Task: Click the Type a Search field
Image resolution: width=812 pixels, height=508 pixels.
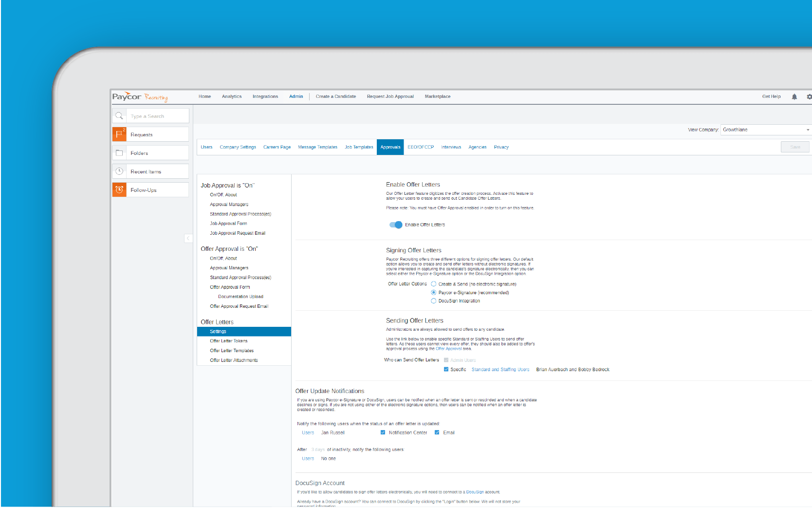Action: [157, 116]
